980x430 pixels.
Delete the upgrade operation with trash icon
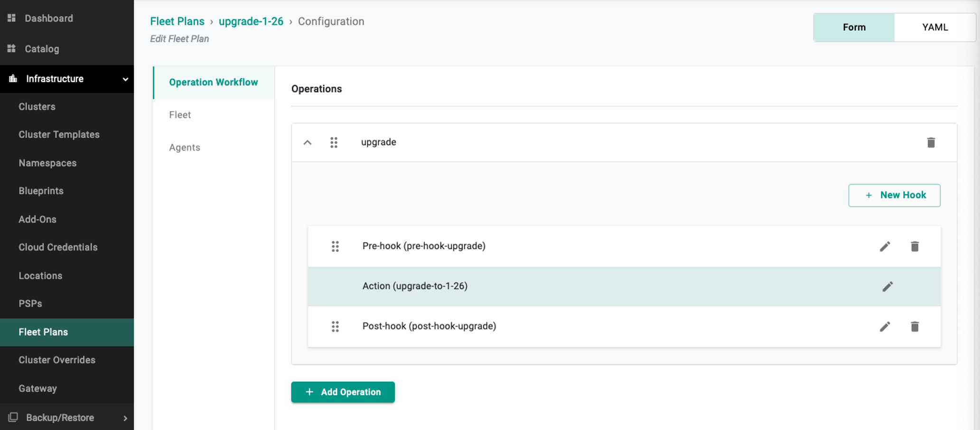point(931,142)
